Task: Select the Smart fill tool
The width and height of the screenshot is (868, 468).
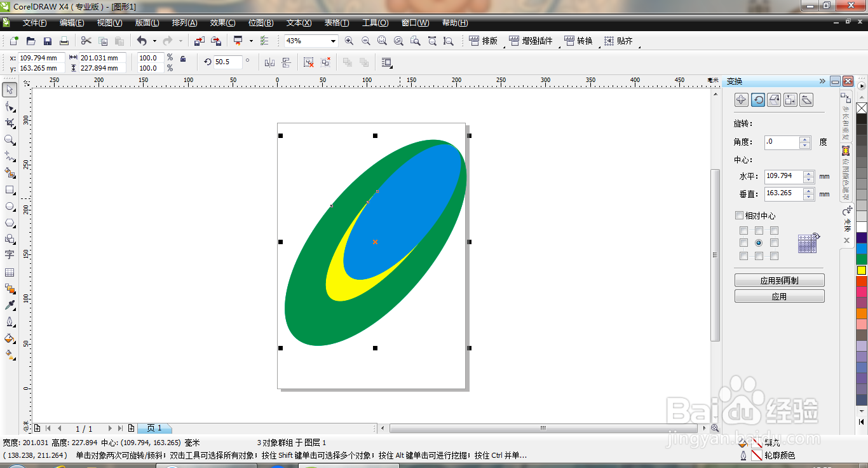Action: point(10,172)
